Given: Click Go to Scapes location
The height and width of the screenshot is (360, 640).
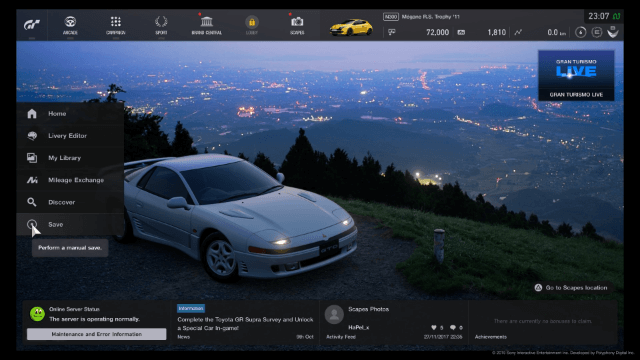Looking at the screenshot, I should tap(571, 288).
